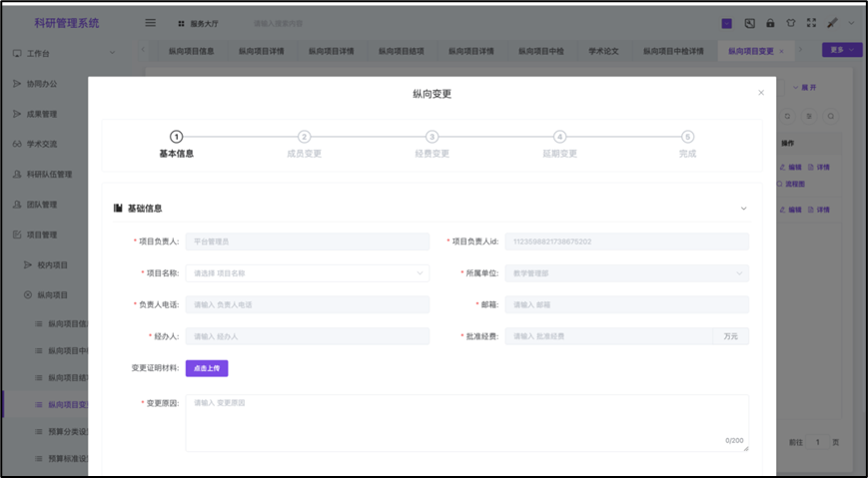
Task: Open the 项目名称 dropdown
Action: tap(307, 273)
